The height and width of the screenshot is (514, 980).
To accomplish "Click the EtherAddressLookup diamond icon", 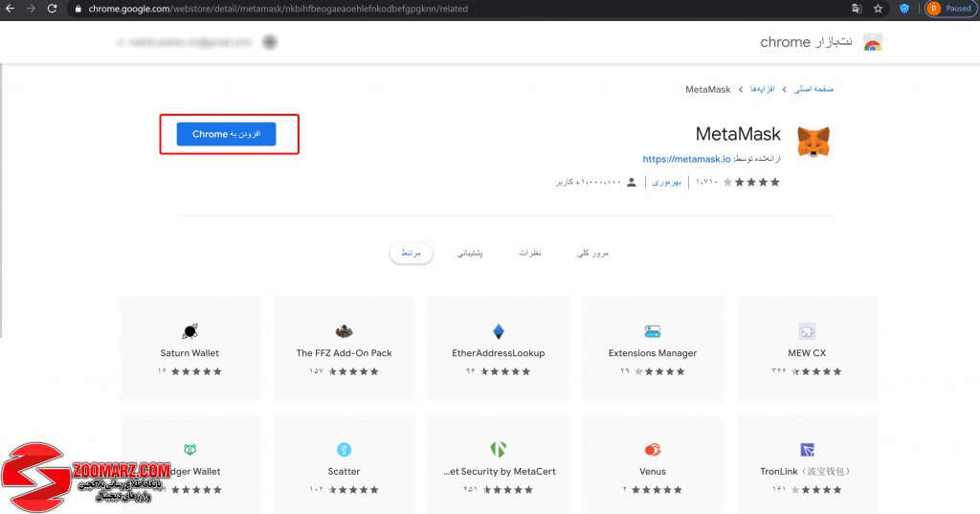I will pos(498,331).
